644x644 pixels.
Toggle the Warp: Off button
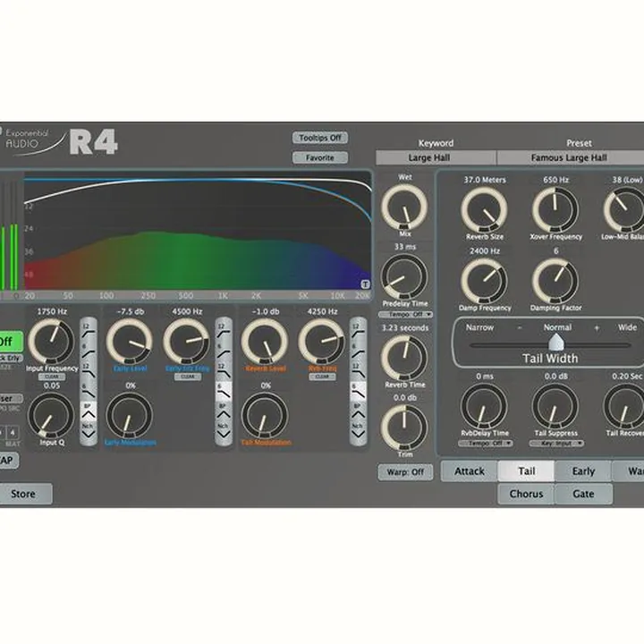click(405, 472)
